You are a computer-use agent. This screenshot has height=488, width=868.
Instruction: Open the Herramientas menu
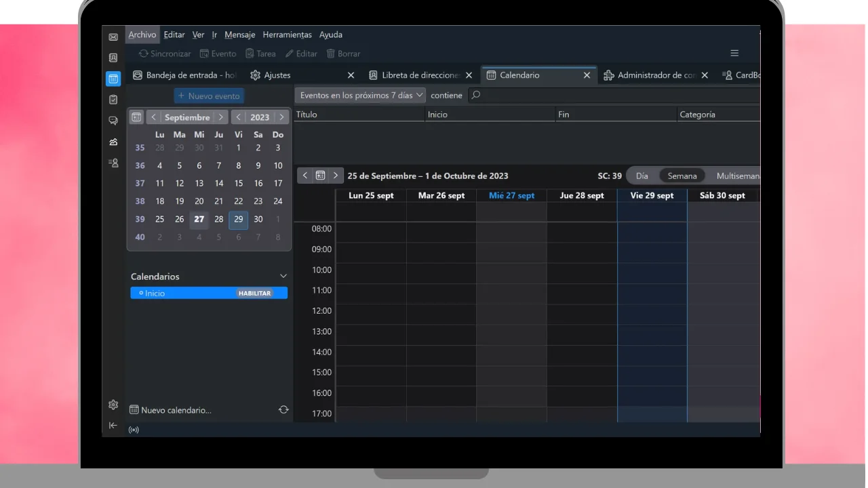(x=288, y=35)
